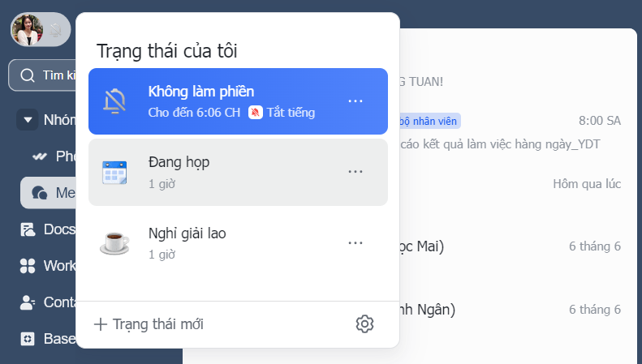The image size is (642, 364).
Task: Collapse the Nhóm group arrow
Action: (x=28, y=120)
